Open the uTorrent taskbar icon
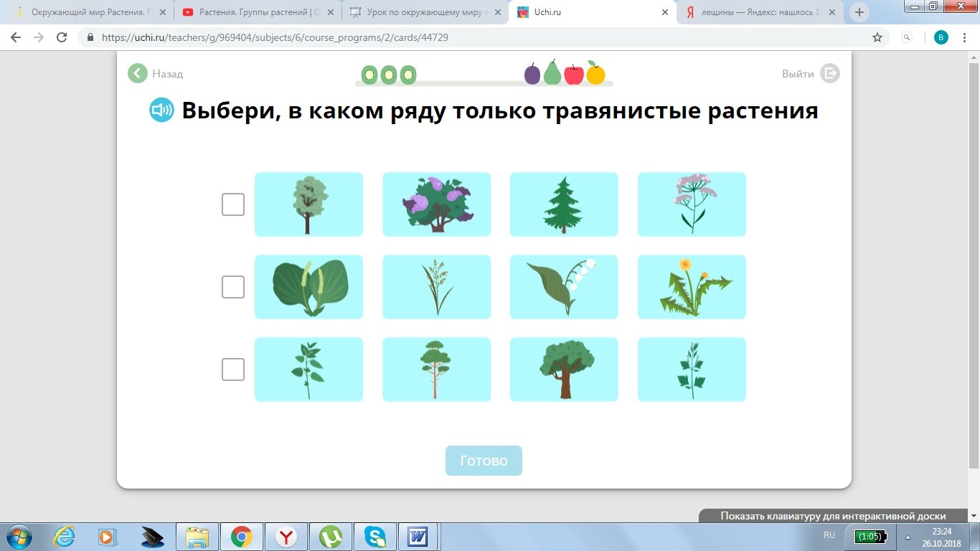Viewport: 980px width, 551px height. point(331,537)
